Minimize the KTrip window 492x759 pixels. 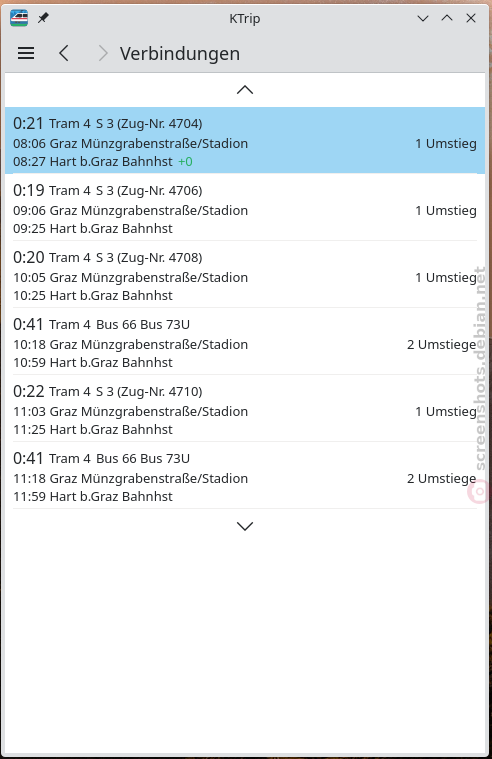423,18
